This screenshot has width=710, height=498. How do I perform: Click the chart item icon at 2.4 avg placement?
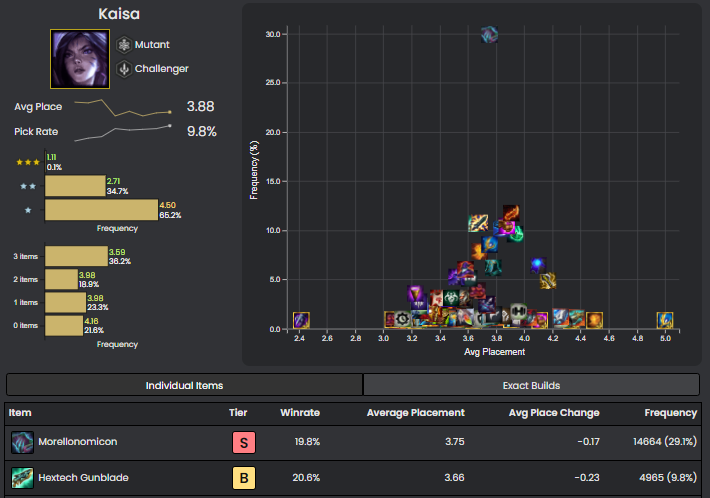pos(301,320)
